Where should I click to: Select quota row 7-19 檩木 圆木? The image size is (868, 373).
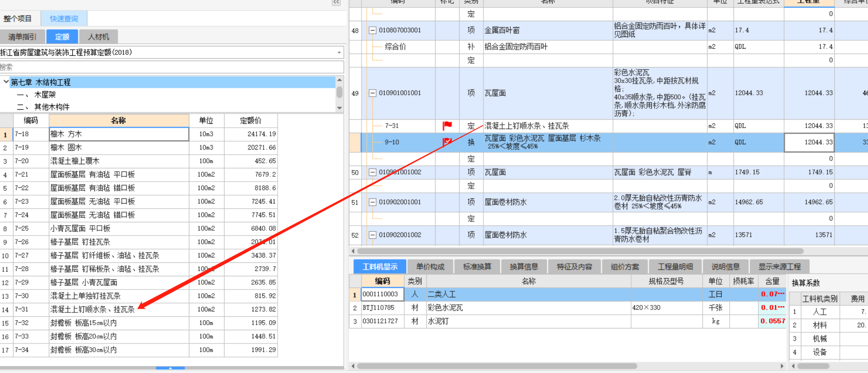[x=139, y=147]
